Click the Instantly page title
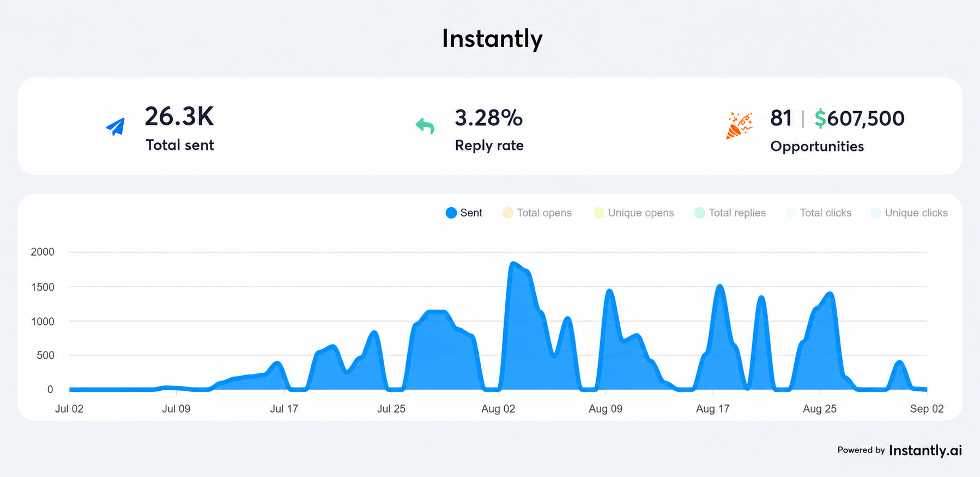This screenshot has width=980, height=477. pos(492,39)
